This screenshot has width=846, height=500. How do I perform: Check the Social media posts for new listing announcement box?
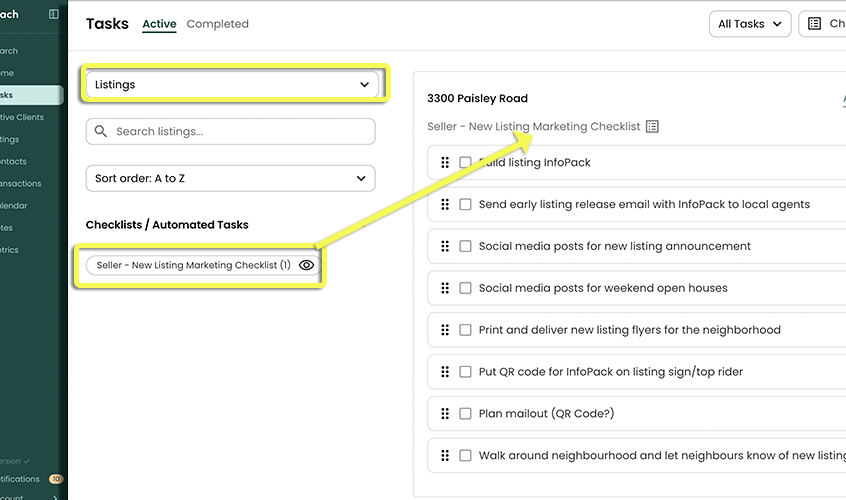click(465, 246)
